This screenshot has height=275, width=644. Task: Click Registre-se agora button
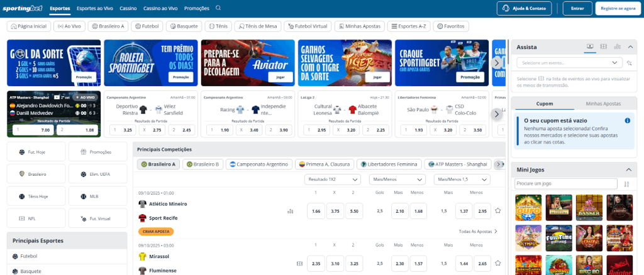tap(618, 8)
